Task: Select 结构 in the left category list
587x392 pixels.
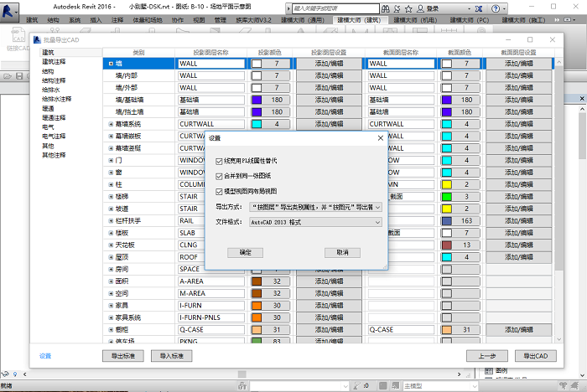Action: (48, 71)
